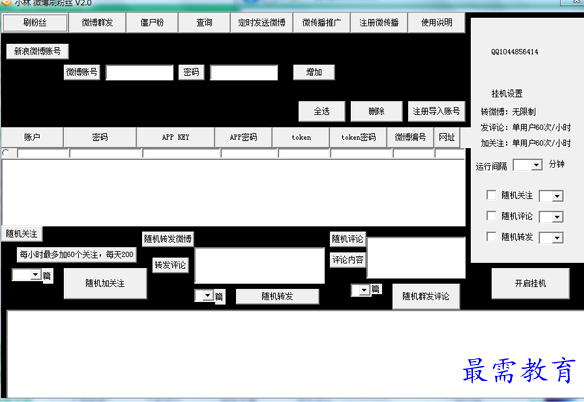The height and width of the screenshot is (402, 584).
Task: Click the 随机群发评论 button
Action: click(x=426, y=296)
